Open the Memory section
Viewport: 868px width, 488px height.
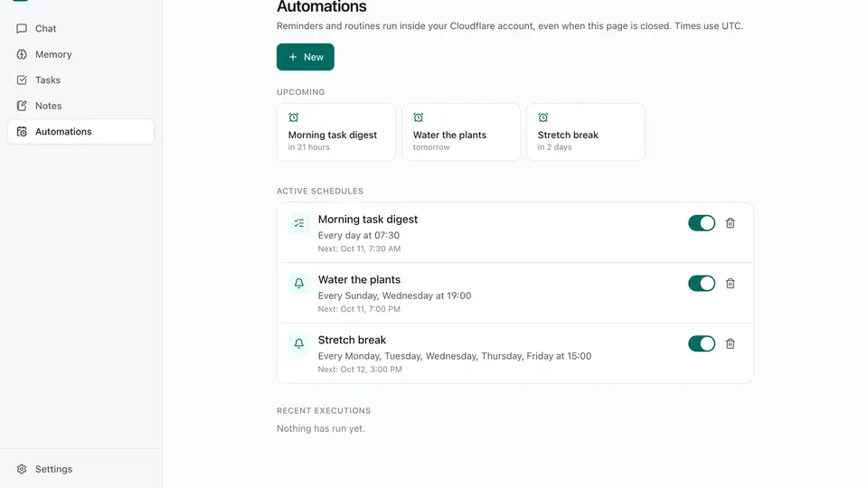click(x=80, y=54)
